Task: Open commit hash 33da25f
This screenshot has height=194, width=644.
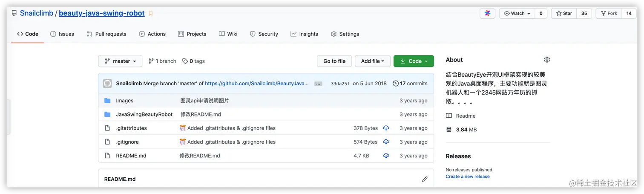Action: tap(340, 84)
